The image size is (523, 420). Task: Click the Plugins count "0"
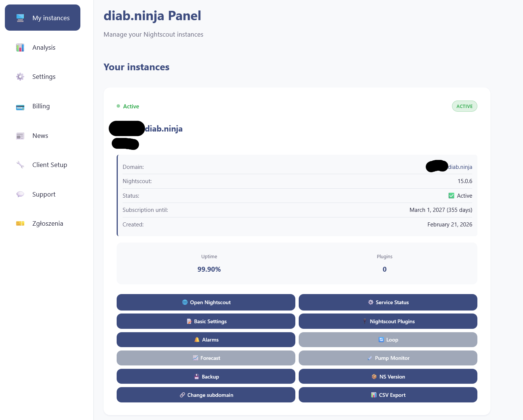coord(385,269)
